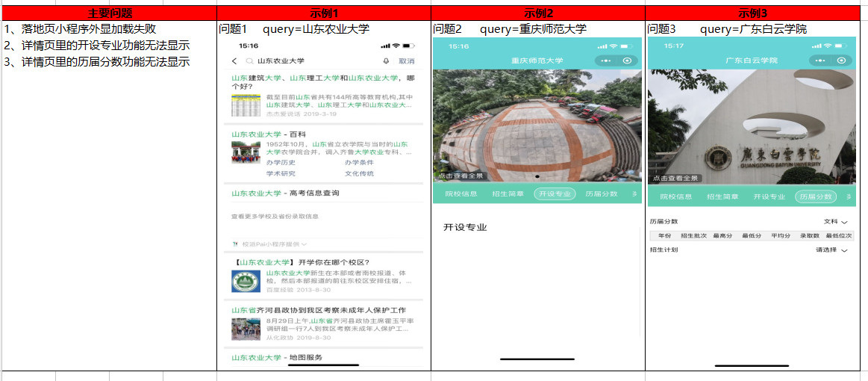Image resolution: width=868 pixels, height=381 pixels.
Task: Select the 示例2 header cell
Action: click(538, 13)
